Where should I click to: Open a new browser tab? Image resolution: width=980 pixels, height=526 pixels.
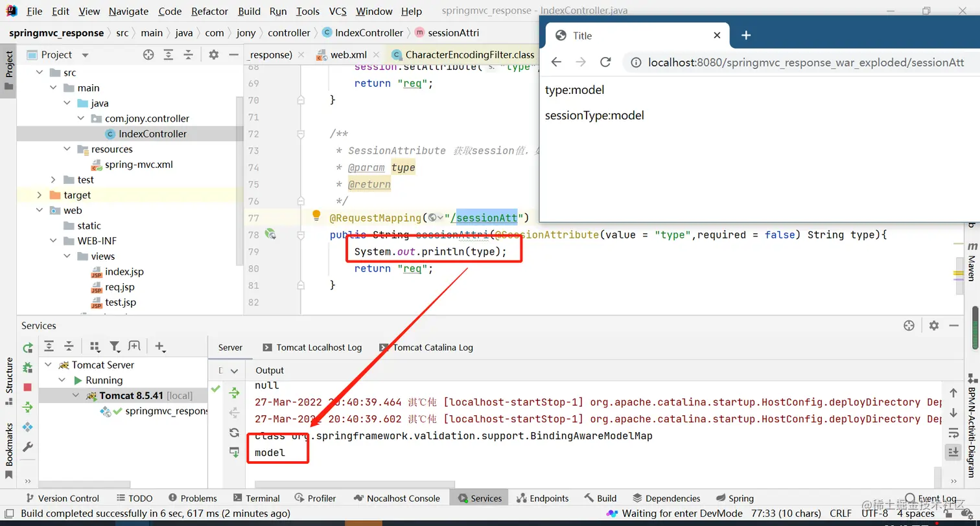pos(746,36)
